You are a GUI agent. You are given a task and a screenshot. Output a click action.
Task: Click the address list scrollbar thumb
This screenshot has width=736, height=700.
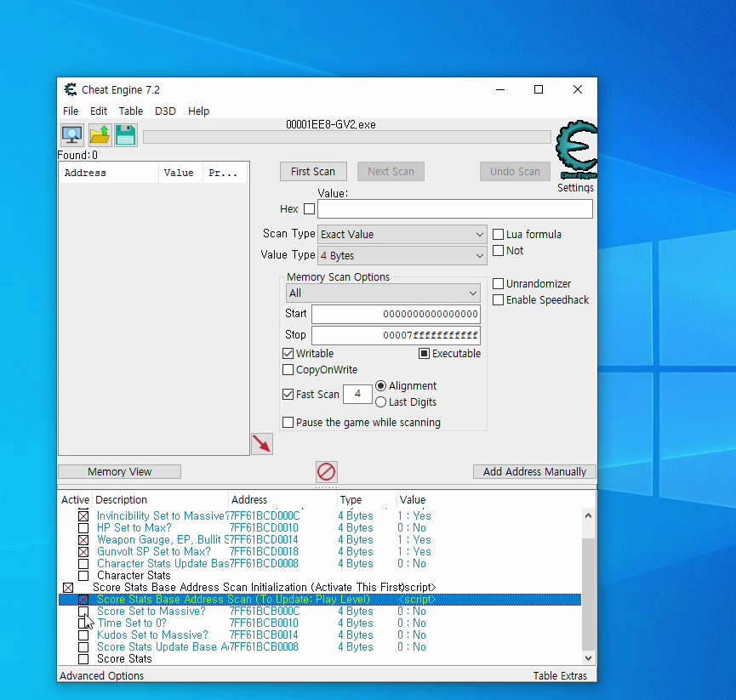pyautogui.click(x=588, y=594)
